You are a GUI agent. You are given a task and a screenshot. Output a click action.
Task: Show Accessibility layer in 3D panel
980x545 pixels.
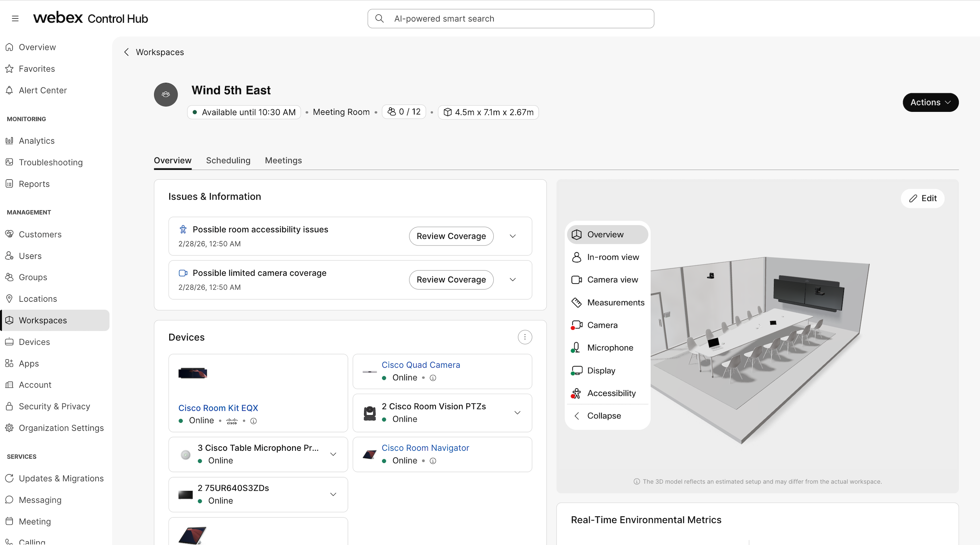(x=607, y=393)
